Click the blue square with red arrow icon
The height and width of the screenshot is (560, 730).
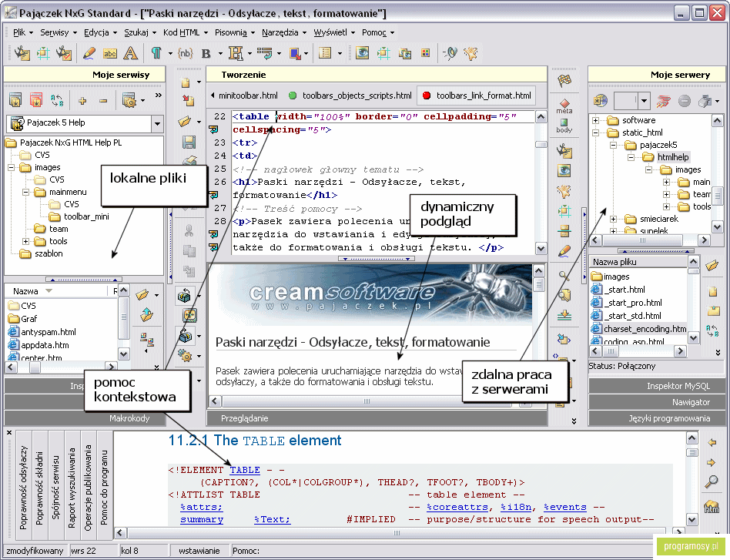pyautogui.click(x=295, y=54)
